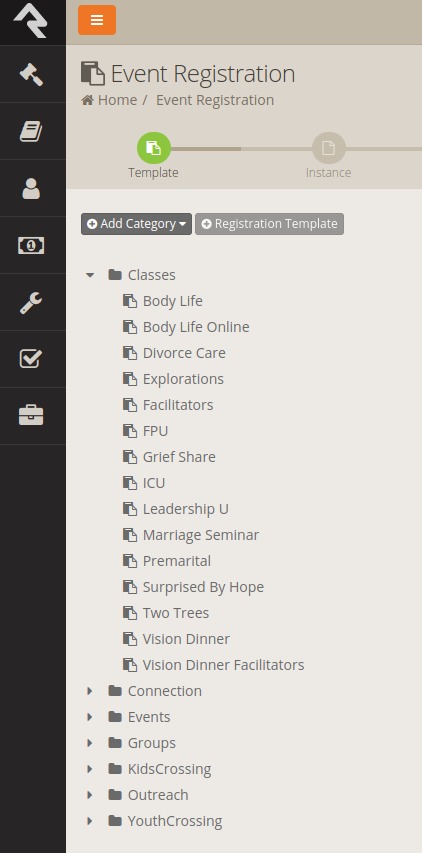422x853 pixels.
Task: Expand the YouthCrossing category
Action: point(90,821)
